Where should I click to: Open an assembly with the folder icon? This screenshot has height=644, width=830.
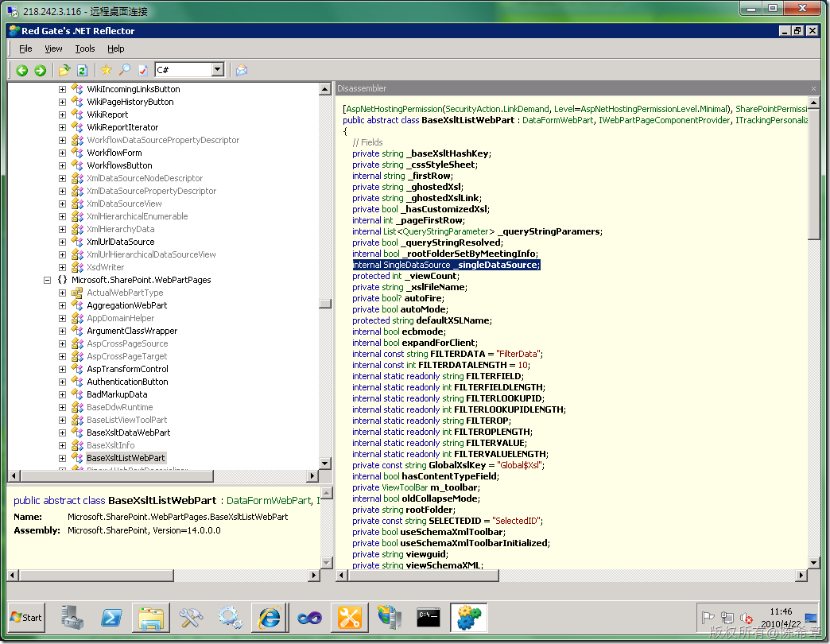(64, 70)
